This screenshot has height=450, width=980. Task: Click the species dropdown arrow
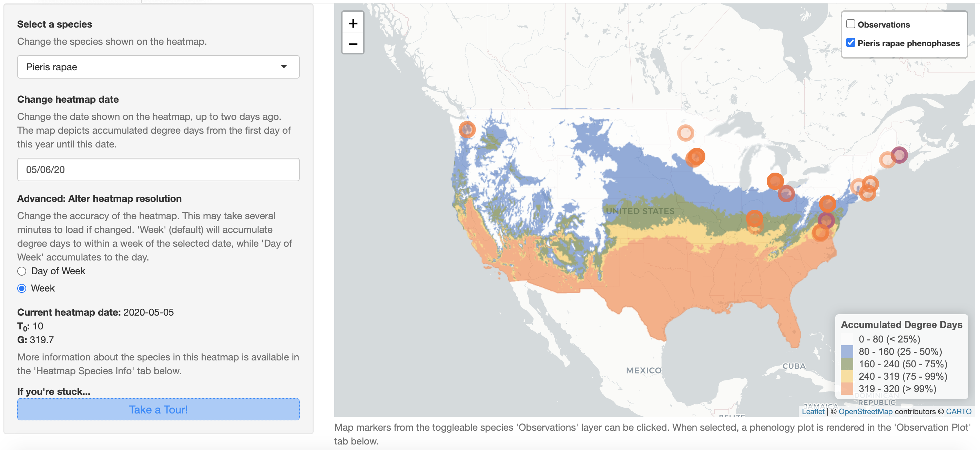284,67
